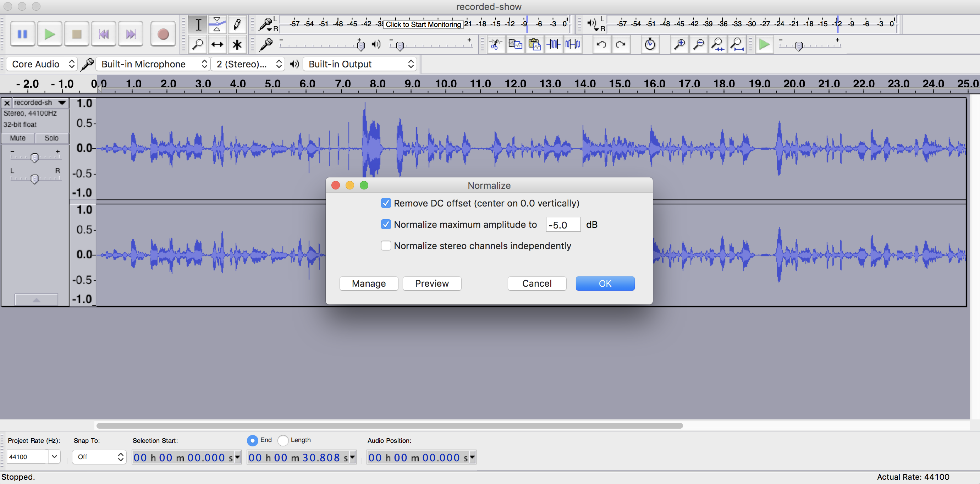Screen dimensions: 980x484
Task: Click the Fit Project zoom icon
Action: click(x=737, y=44)
